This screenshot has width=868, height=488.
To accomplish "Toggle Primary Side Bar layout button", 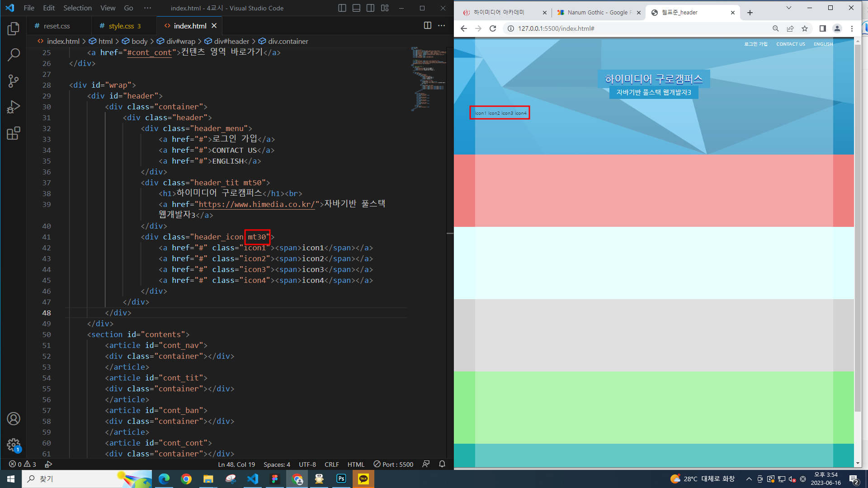I will click(342, 8).
